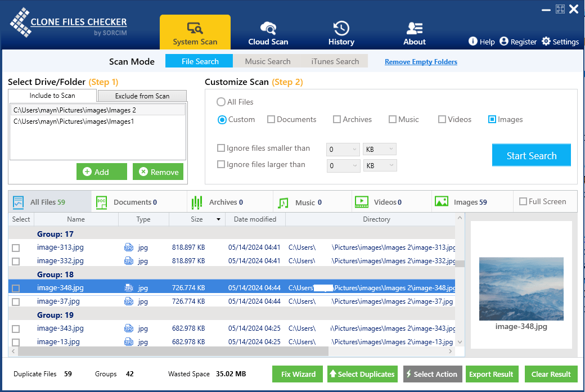Click the image-348.jpg preview thumbnail

tap(521, 289)
